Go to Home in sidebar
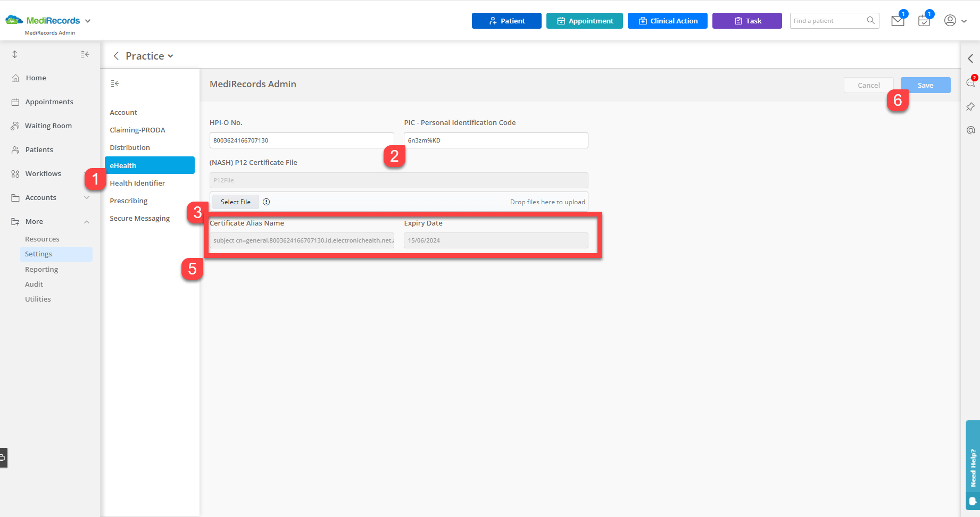This screenshot has width=980, height=517. tap(36, 78)
